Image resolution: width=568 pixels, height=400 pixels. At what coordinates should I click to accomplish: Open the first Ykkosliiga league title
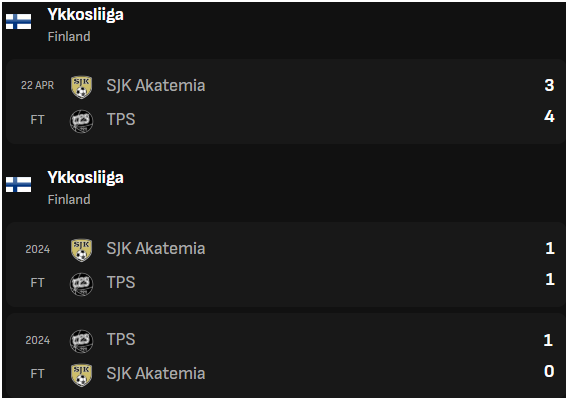click(x=85, y=15)
